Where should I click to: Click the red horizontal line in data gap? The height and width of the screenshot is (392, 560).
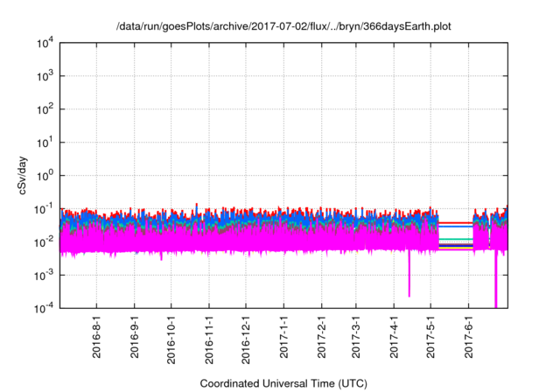(x=455, y=222)
